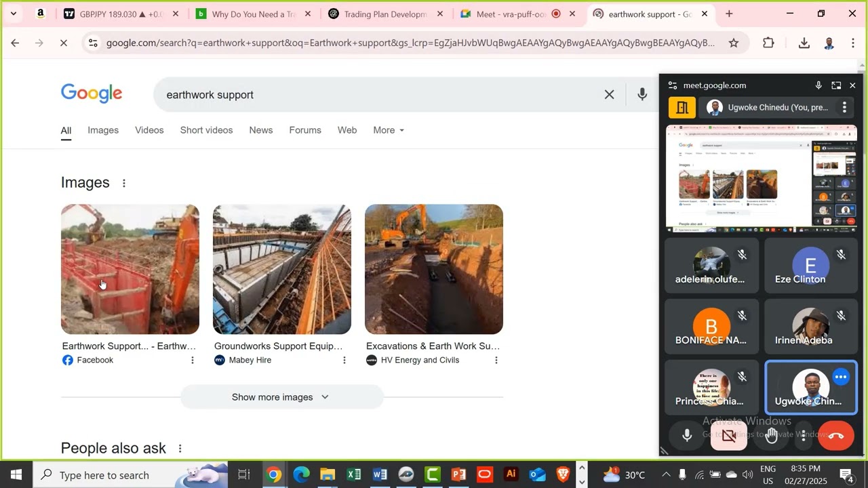Leave the Meet call with red hang-up button
868x488 pixels.
[x=836, y=436]
